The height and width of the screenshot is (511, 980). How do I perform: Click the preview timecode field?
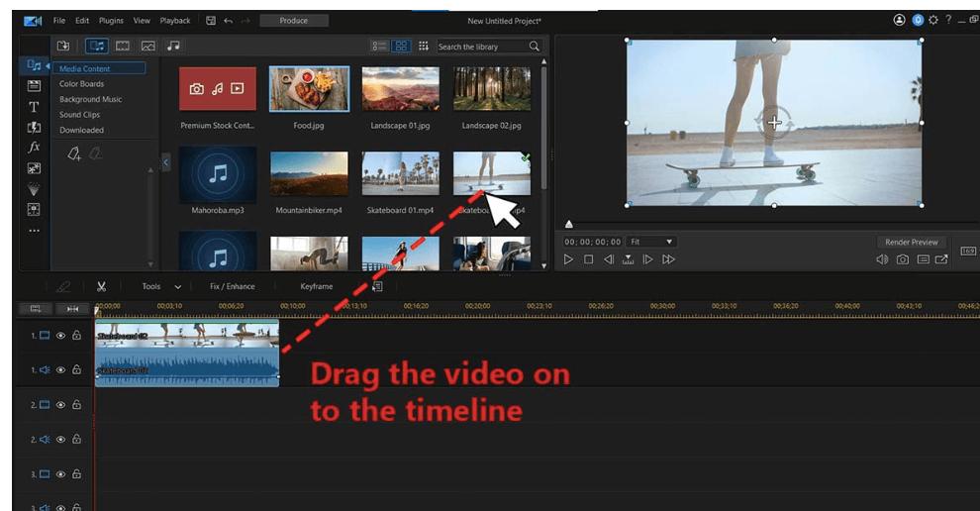593,242
